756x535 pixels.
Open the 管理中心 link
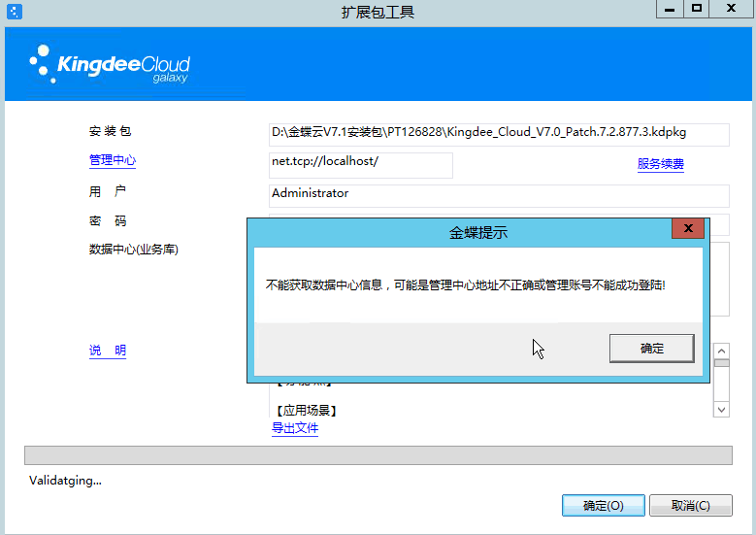coord(113,160)
